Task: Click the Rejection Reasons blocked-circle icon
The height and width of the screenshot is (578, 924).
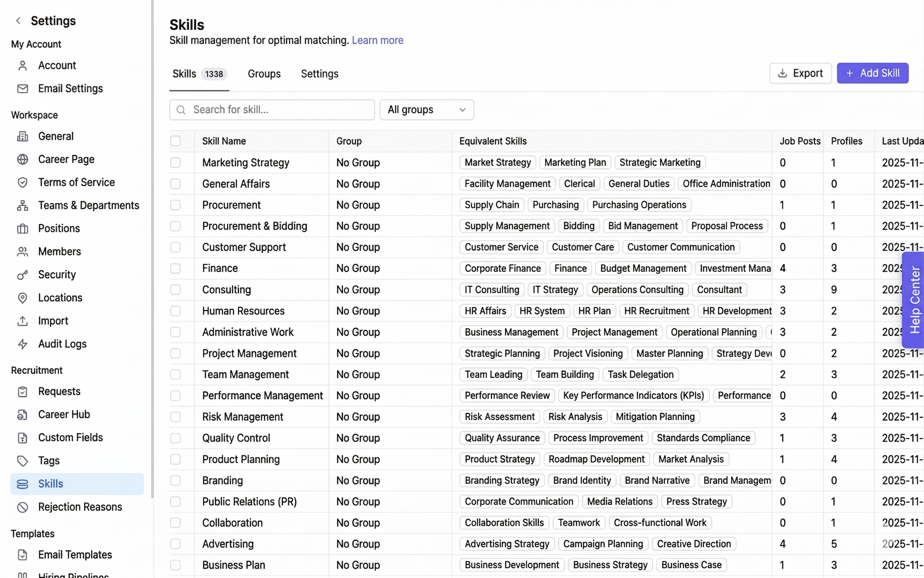Action: [x=22, y=507]
